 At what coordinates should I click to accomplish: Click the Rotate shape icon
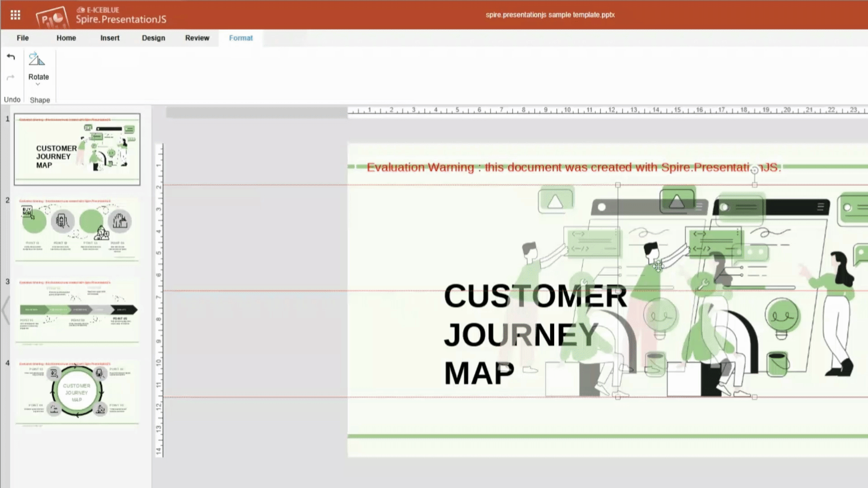click(37, 60)
